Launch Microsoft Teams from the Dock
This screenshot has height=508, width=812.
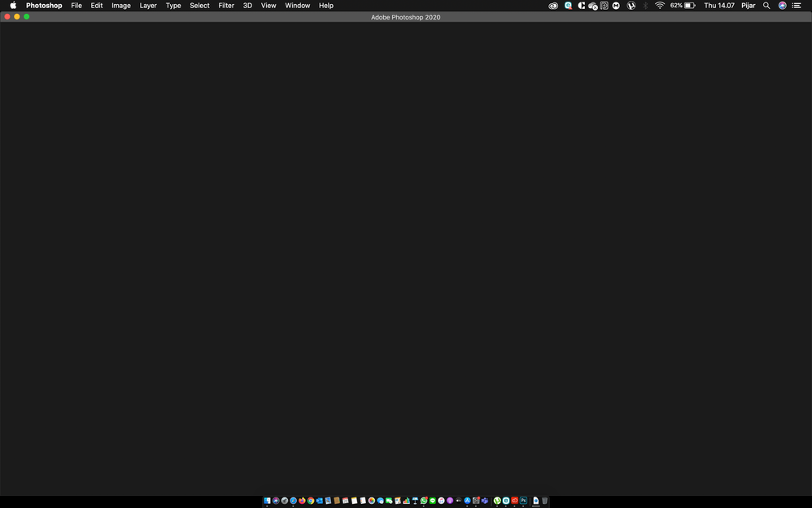tap(485, 501)
